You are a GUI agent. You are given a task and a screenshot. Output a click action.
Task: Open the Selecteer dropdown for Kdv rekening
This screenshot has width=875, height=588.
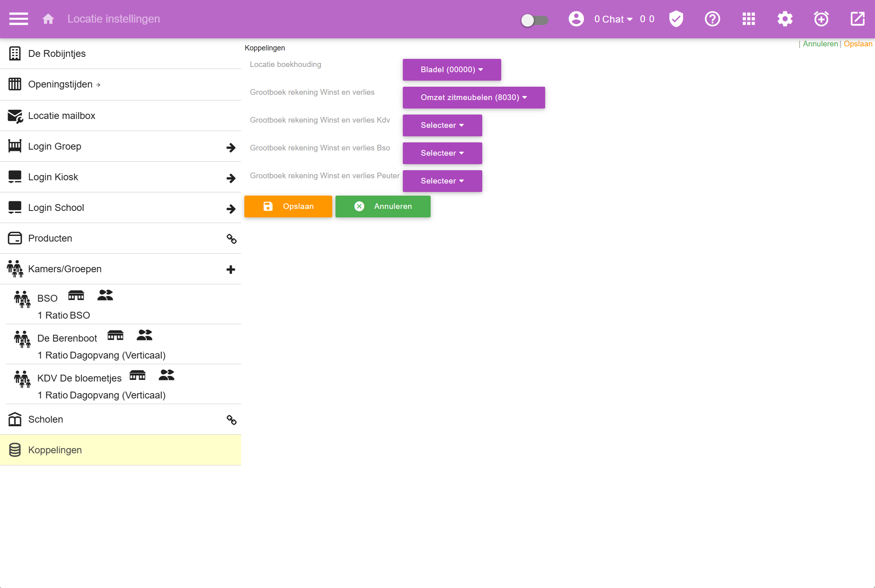tap(442, 125)
